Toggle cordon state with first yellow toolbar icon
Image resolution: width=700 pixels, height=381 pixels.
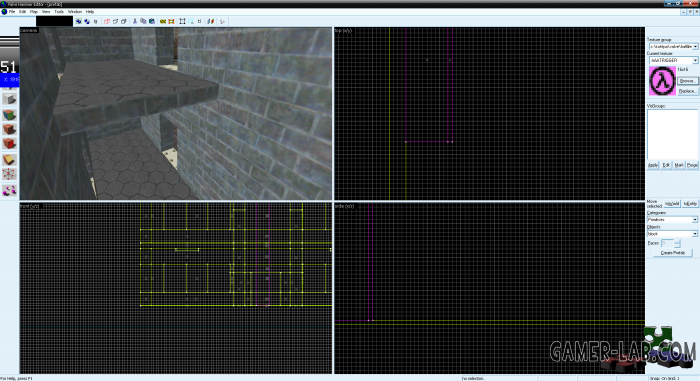[163, 21]
